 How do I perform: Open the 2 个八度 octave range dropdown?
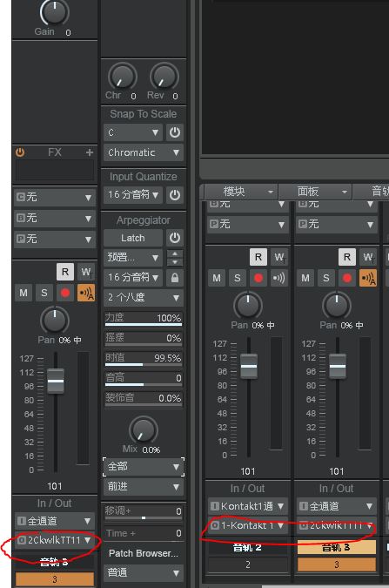point(144,297)
